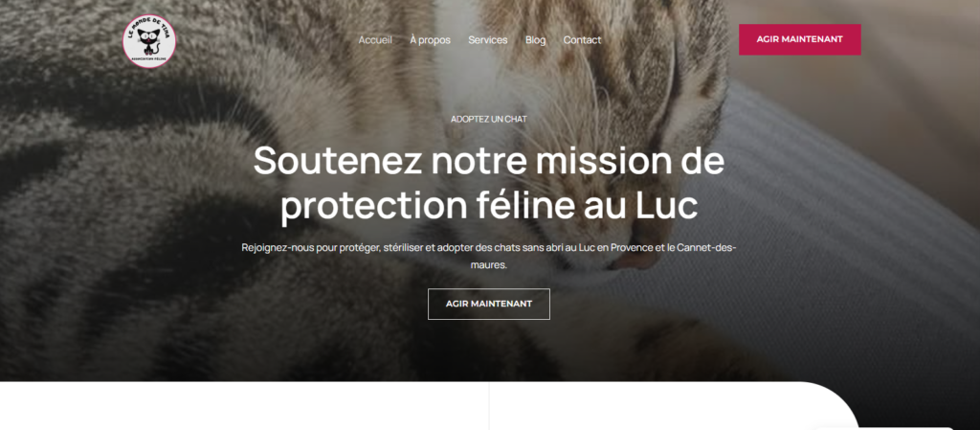Open the Services menu item

pos(487,40)
